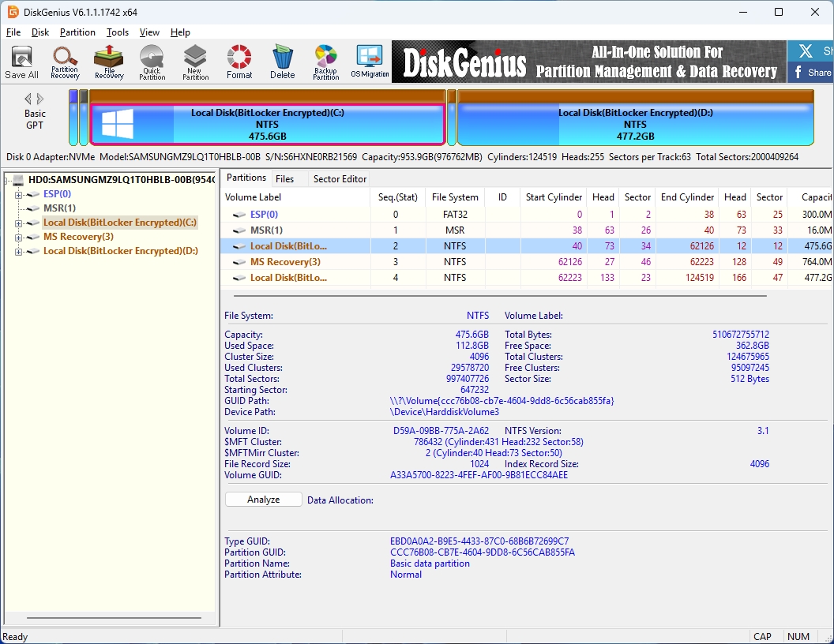The height and width of the screenshot is (644, 834).
Task: Launch the File Recovery tool
Action: pyautogui.click(x=109, y=62)
